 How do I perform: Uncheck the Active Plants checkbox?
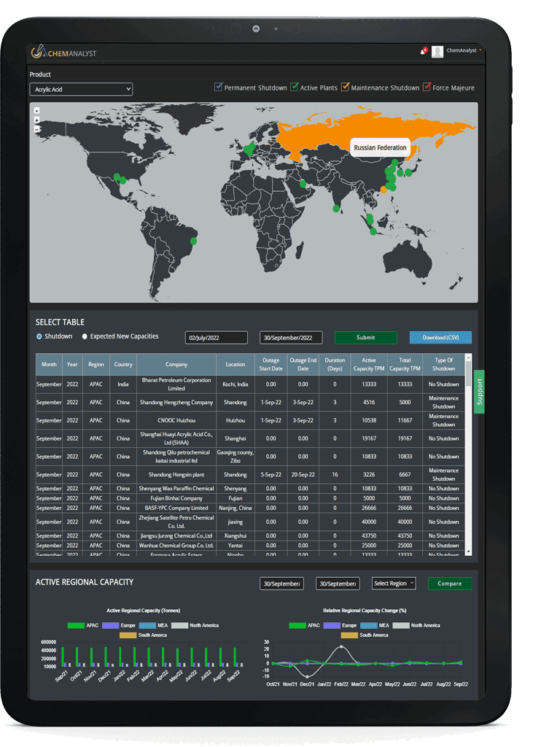pos(295,88)
